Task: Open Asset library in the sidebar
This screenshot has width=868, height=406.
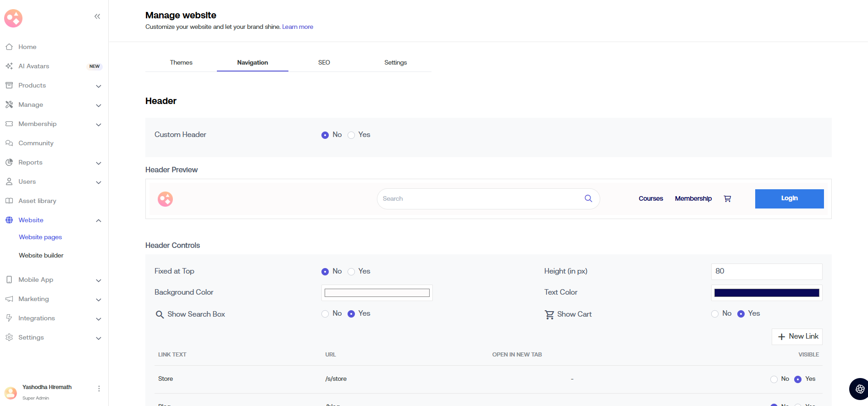Action: click(37, 201)
